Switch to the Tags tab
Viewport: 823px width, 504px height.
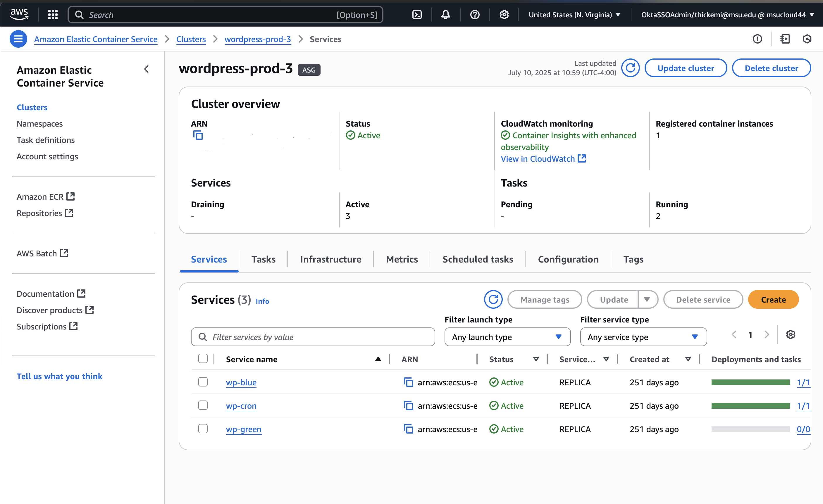pyautogui.click(x=633, y=259)
